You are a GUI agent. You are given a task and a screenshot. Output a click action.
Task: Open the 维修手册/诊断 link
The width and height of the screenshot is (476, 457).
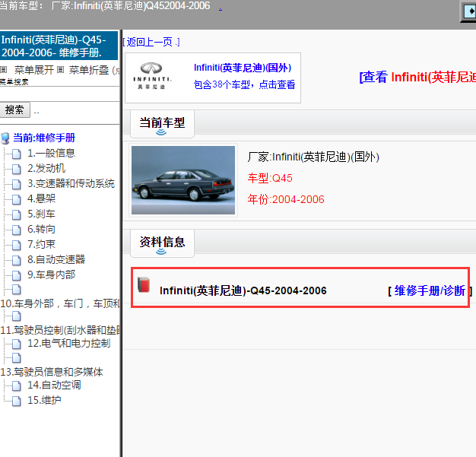[x=430, y=290]
